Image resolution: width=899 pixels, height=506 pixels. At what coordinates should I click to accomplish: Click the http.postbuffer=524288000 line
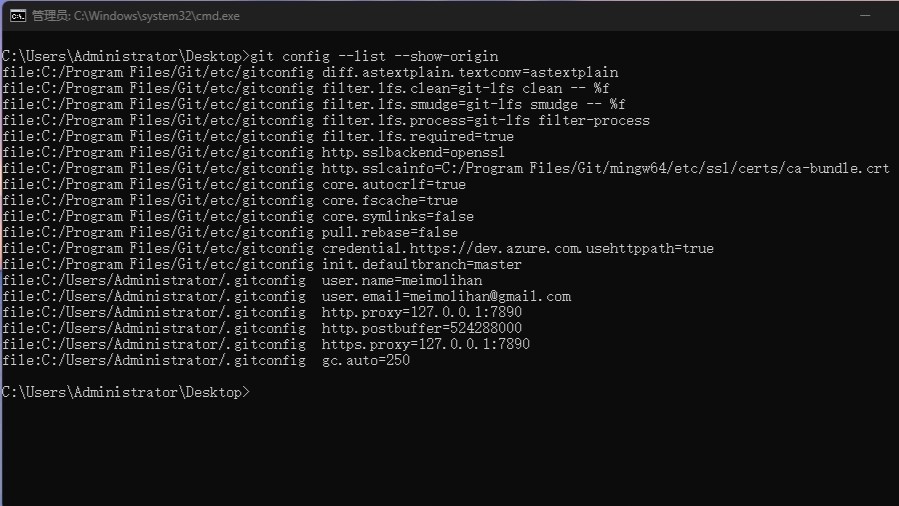pyautogui.click(x=262, y=328)
